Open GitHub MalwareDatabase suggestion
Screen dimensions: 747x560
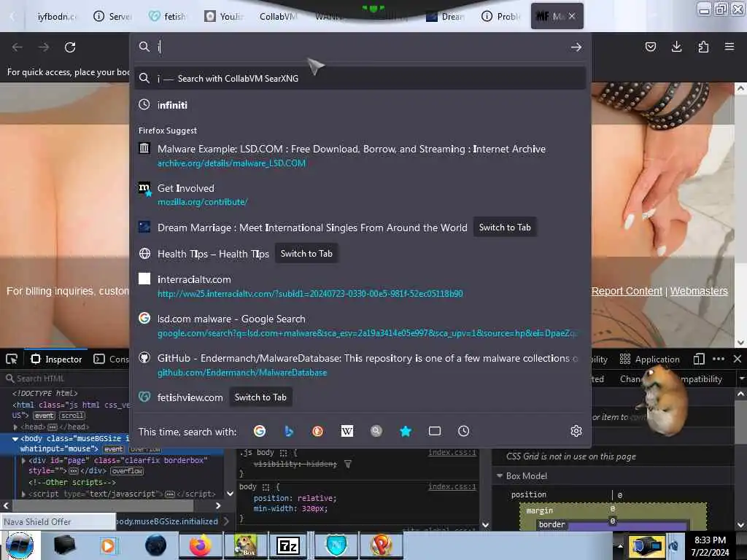click(360, 365)
